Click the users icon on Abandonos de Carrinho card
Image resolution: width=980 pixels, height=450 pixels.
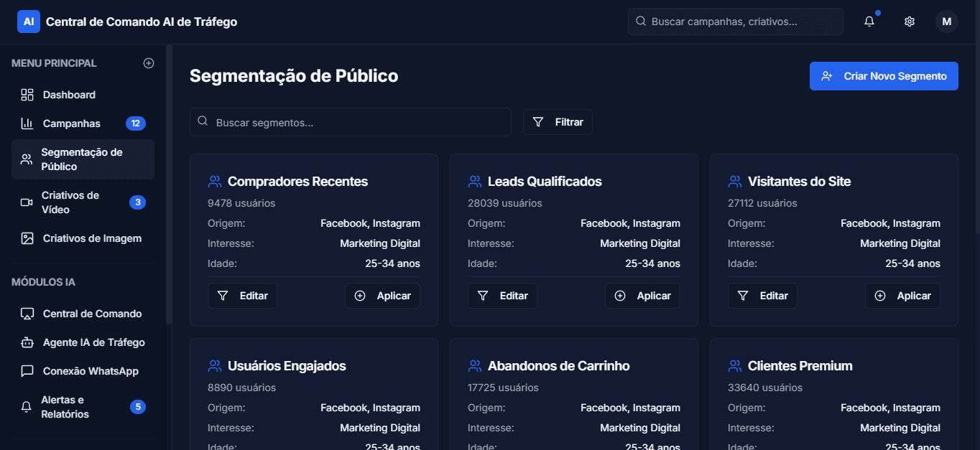tap(474, 366)
